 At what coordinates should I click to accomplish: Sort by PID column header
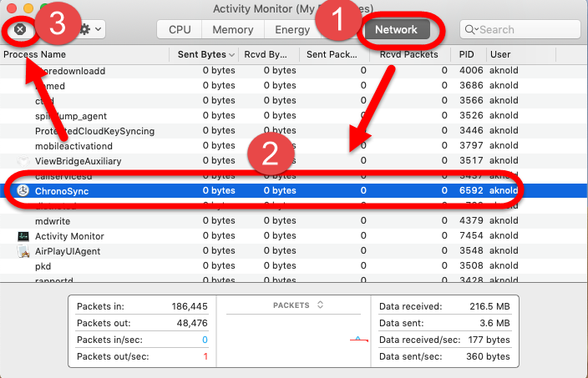coord(466,54)
